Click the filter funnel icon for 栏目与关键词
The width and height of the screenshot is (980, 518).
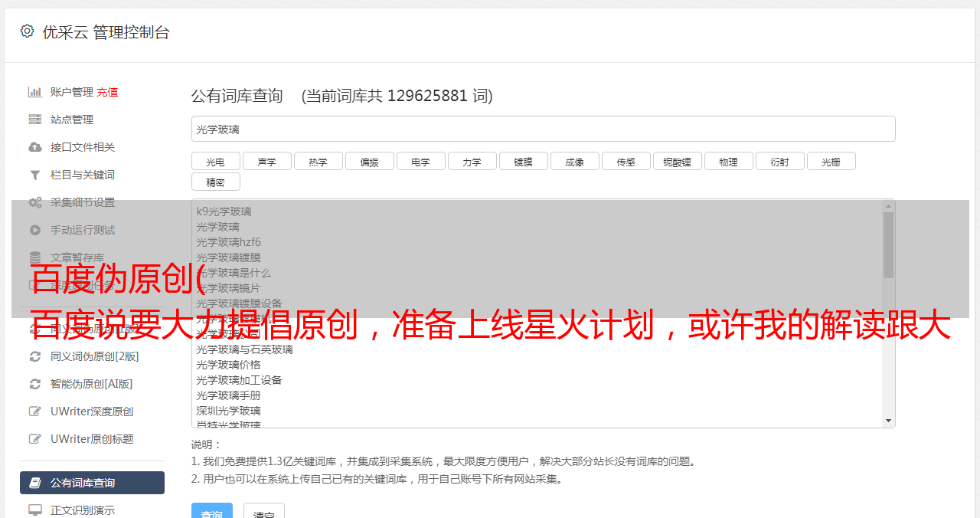tap(35, 175)
